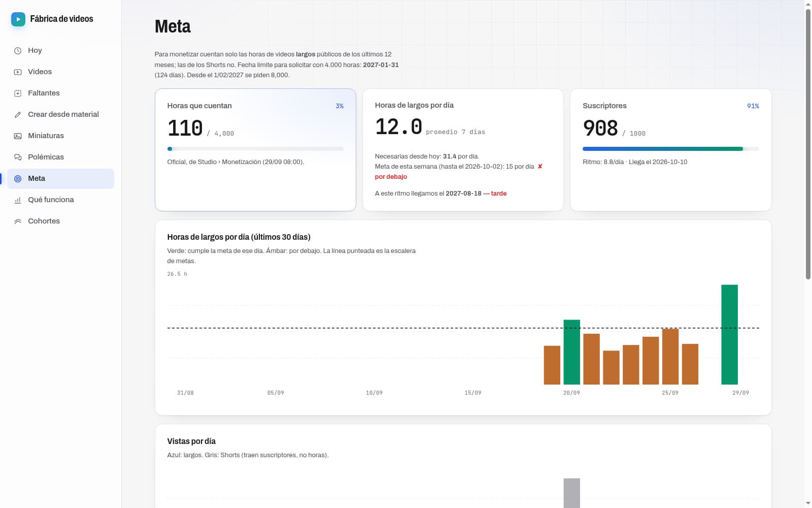Screen dimensions: 812x508
Task: Click the '31/08' axis date label
Action: coord(185,393)
